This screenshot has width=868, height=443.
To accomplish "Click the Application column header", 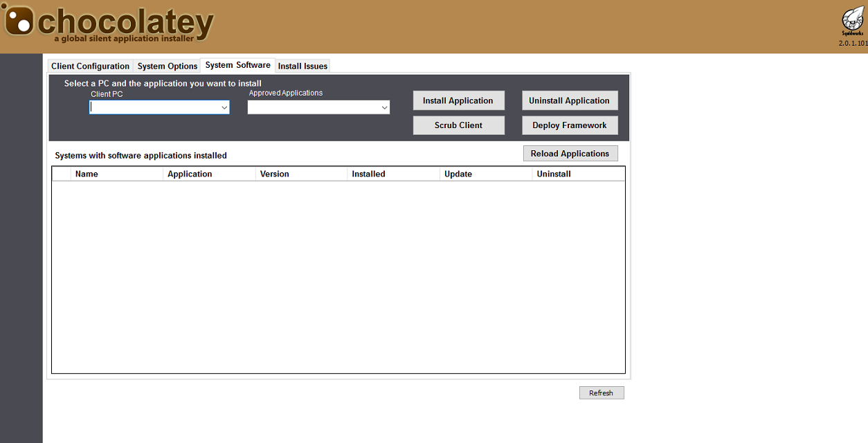I will point(209,174).
